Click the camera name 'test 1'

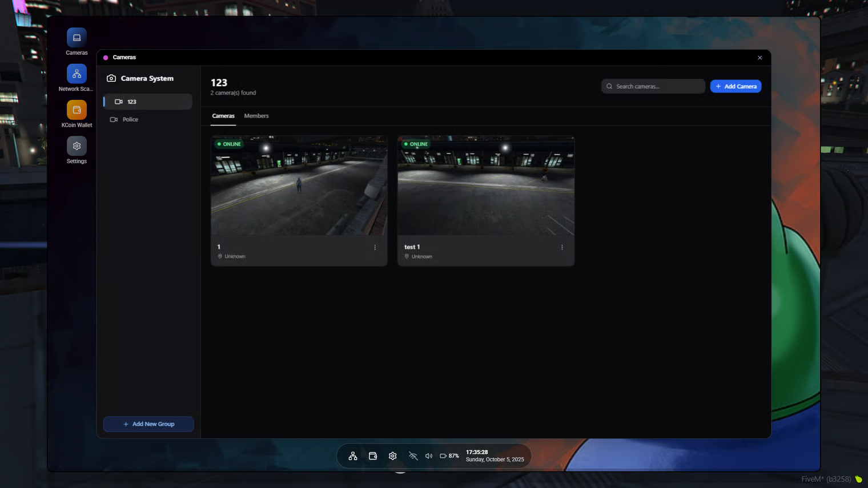point(412,247)
